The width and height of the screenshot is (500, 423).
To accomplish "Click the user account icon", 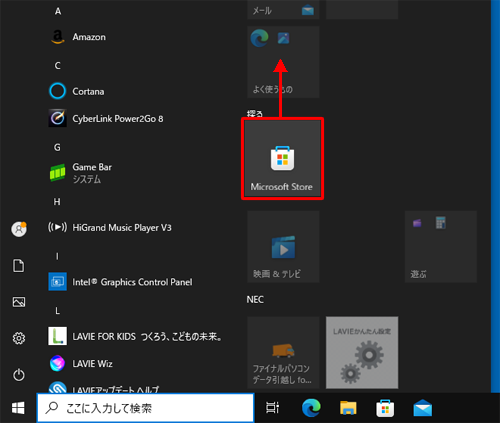I will click(x=19, y=229).
